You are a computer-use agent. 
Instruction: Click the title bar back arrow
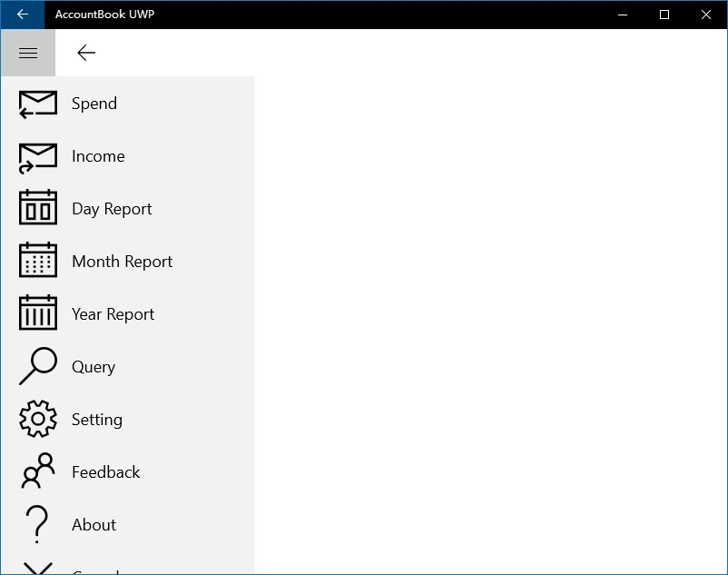[23, 15]
